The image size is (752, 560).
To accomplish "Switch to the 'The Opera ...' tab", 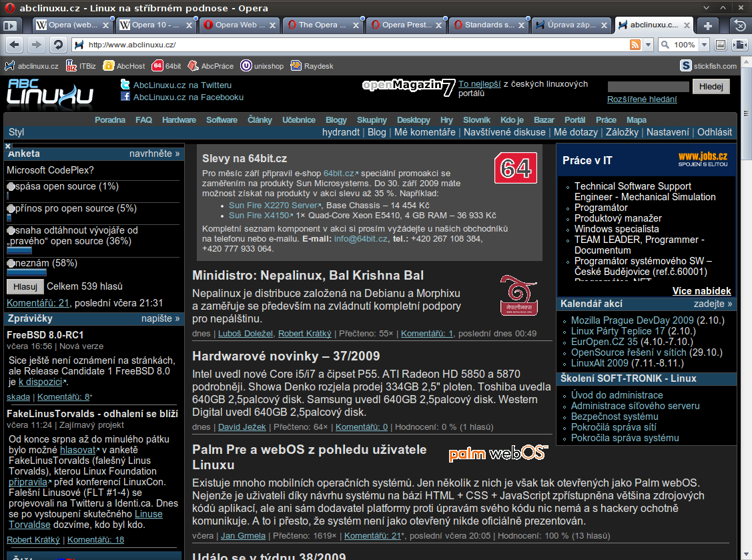I will (x=322, y=25).
